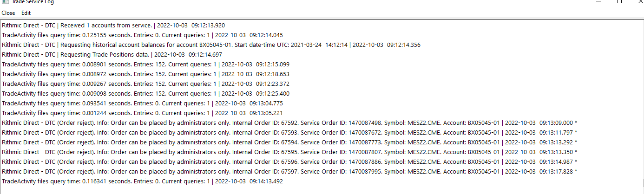Open the Edit menu
The width and height of the screenshot is (644, 194).
point(26,13)
